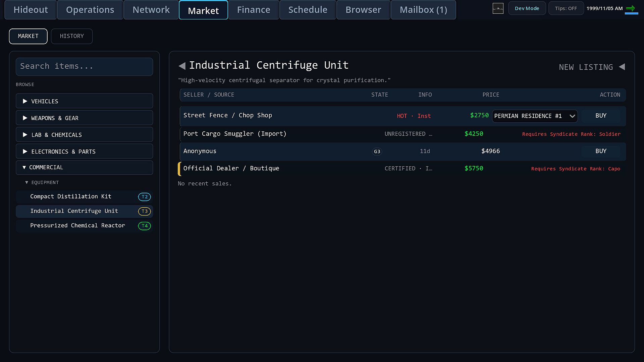The image size is (644, 362).
Task: Click the T2 badge on Compact Distillation Kit
Action: [145, 197]
